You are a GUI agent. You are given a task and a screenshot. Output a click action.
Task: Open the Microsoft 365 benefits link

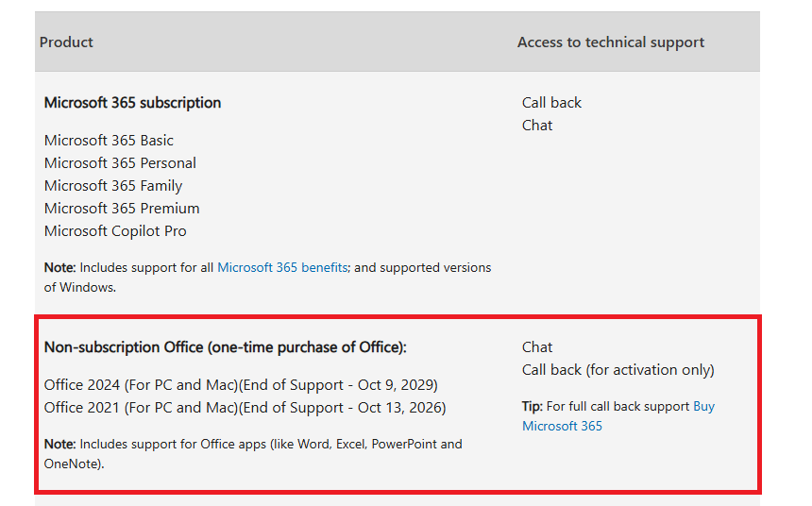tap(282, 267)
